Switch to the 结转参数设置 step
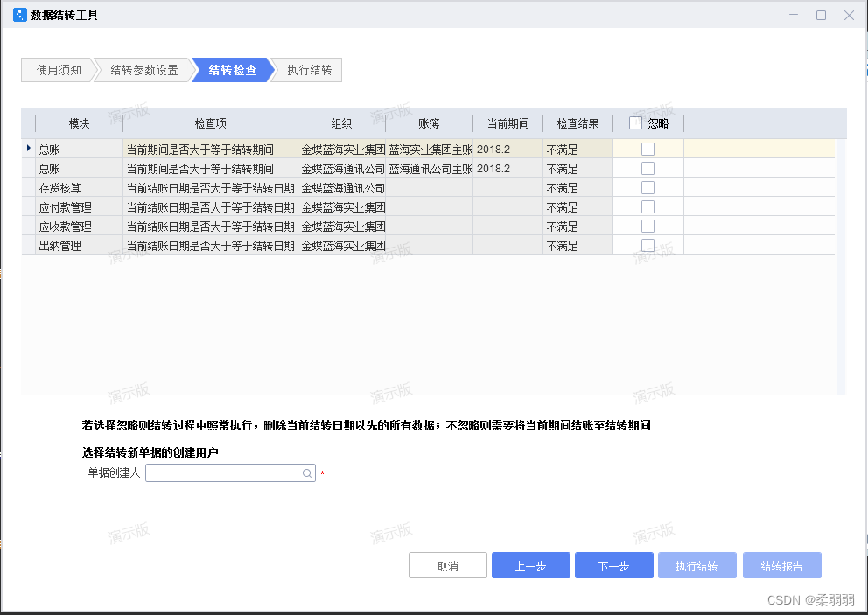This screenshot has width=868, height=615. 144,70
